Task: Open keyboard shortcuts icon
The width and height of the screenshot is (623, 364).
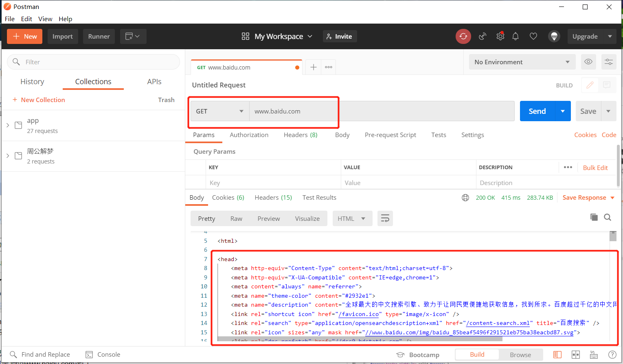Action: (594, 355)
